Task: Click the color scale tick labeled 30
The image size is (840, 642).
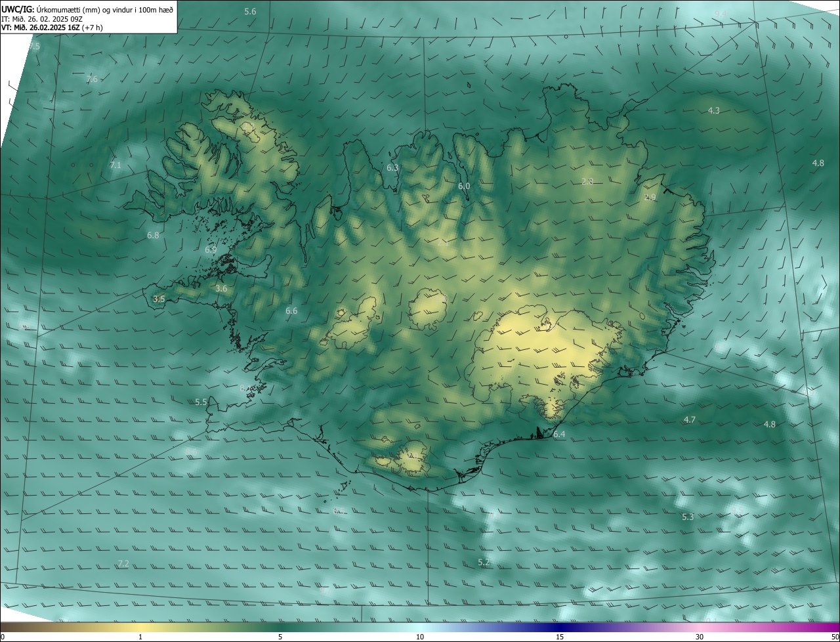Action: [700, 637]
